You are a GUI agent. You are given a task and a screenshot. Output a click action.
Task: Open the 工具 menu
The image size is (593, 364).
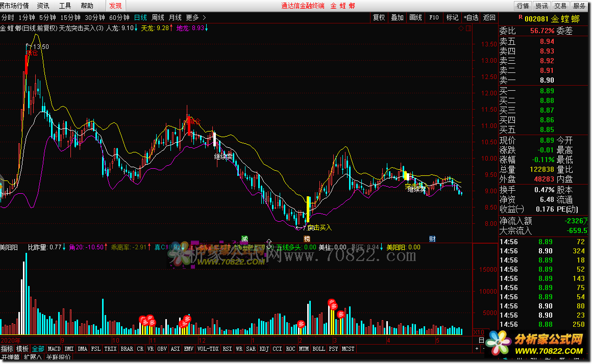pyautogui.click(x=65, y=6)
